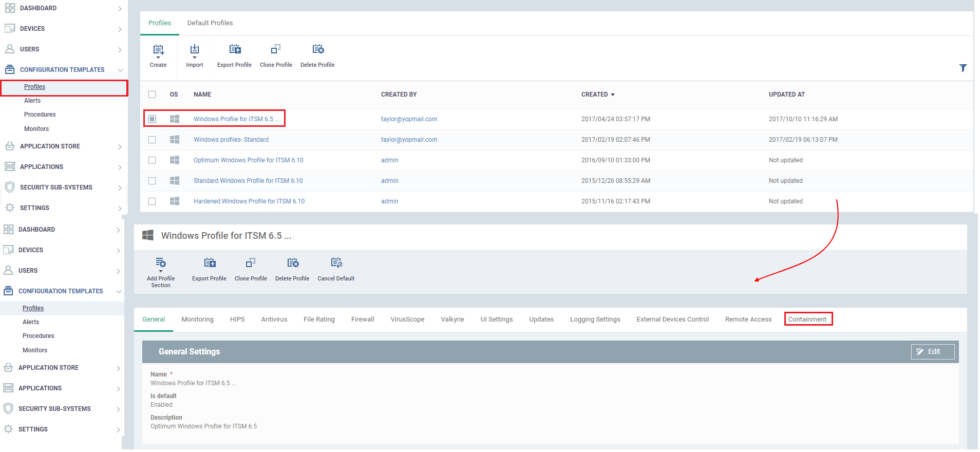Click the UPDATED AT column header
This screenshot has height=452, width=980.
[x=787, y=95]
